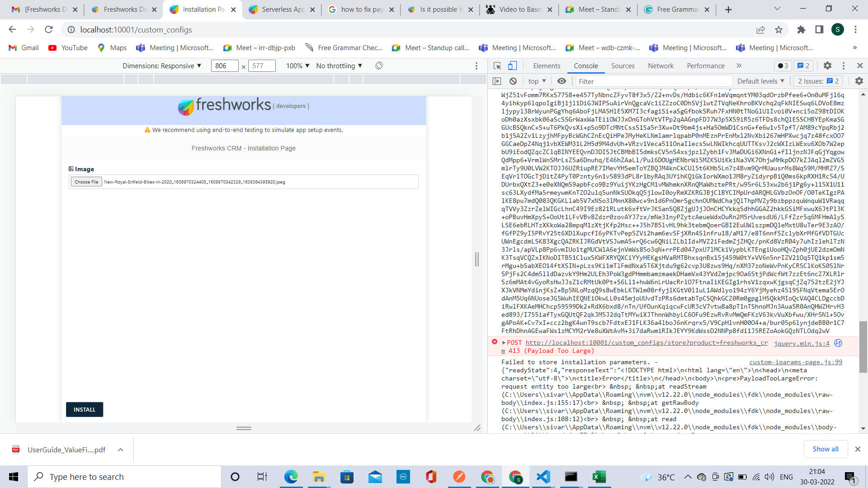
Task: Open File Explorer from taskbar
Action: [x=319, y=477]
